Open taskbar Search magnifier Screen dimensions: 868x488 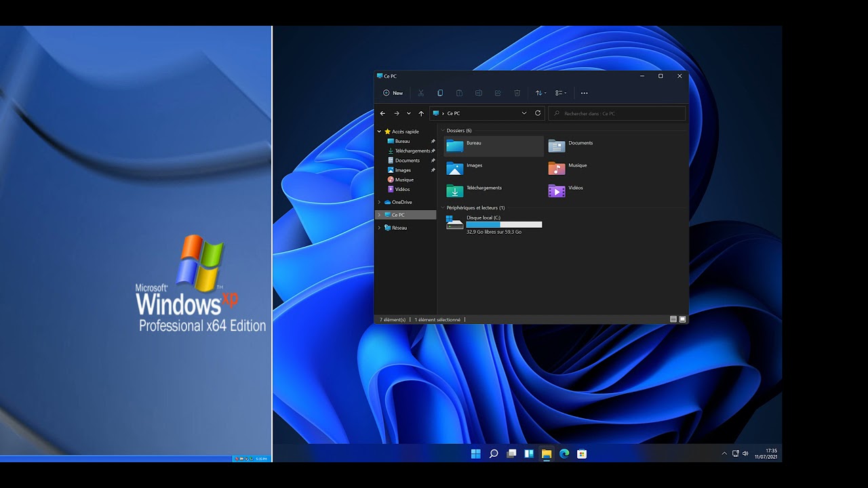click(494, 453)
